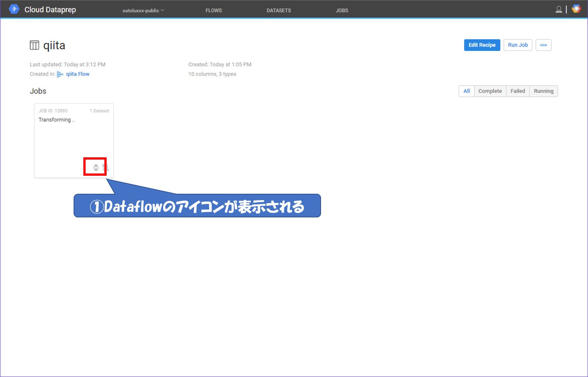
Task: Open the job card with ID 13885
Action: click(x=74, y=141)
